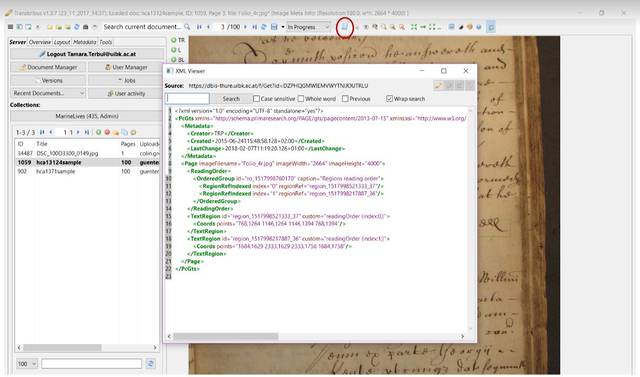Screen dimensions: 640x377
Task: Enable the Case sensitive checkbox
Action: (x=256, y=99)
